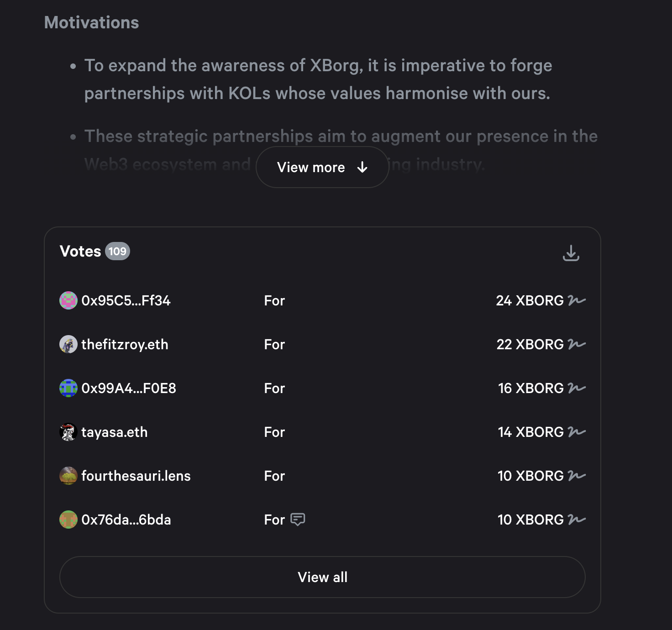Open voter profile 0x99A4...F0E8
672x630 pixels.
[129, 388]
